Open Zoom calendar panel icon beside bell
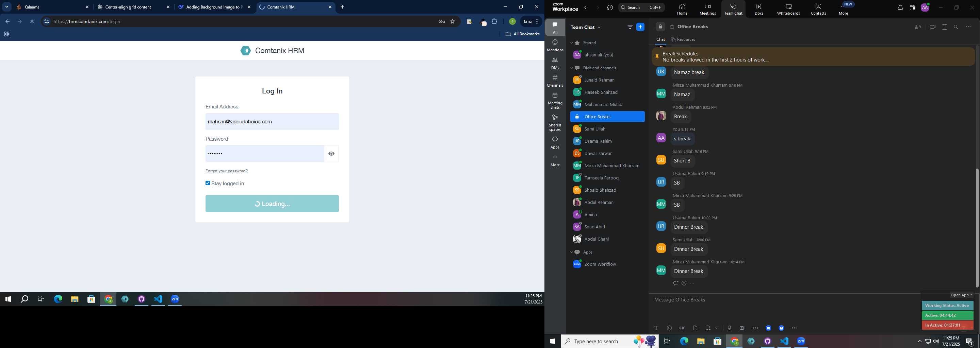 [912, 7]
